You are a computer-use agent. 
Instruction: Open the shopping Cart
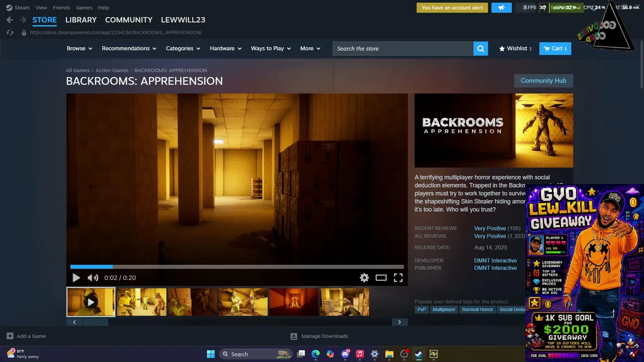[x=555, y=49]
